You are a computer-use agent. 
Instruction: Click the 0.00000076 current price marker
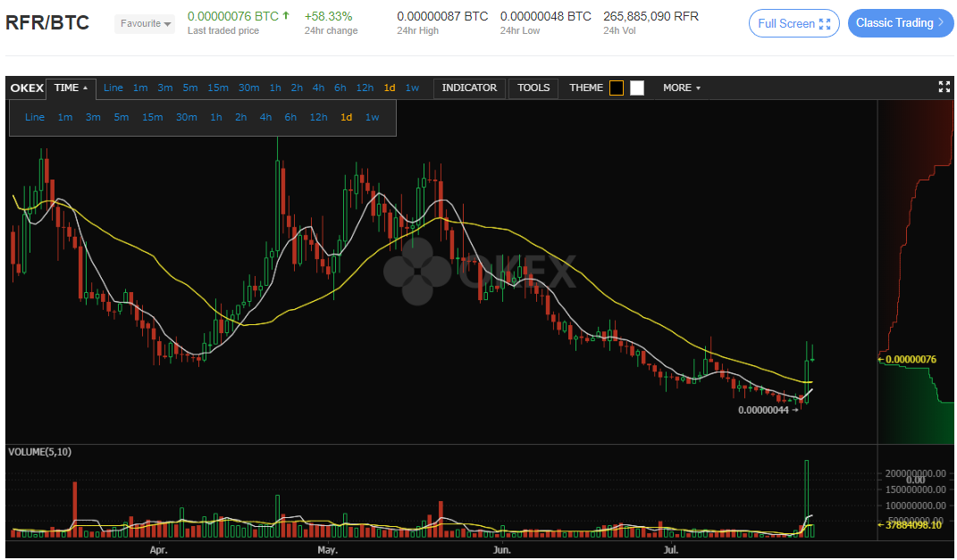[x=910, y=359]
